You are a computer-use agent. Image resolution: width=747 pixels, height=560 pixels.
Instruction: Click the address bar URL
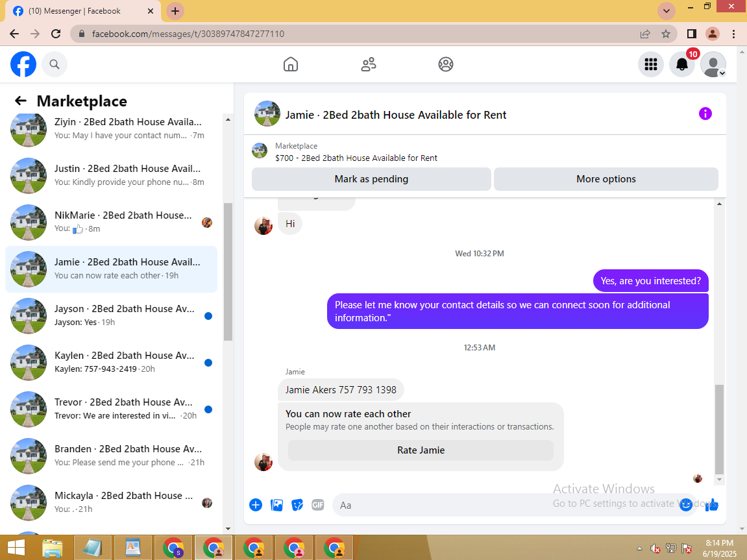tap(188, 34)
